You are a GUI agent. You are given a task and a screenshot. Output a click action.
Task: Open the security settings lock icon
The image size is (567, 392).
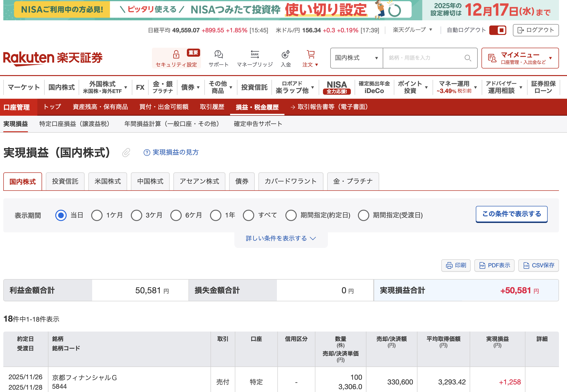click(x=176, y=54)
